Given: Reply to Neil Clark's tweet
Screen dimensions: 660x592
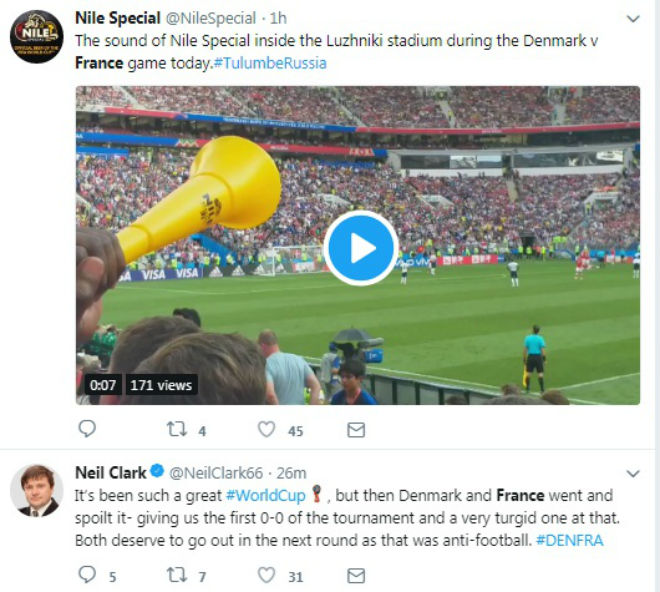Looking at the screenshot, I should [x=87, y=575].
